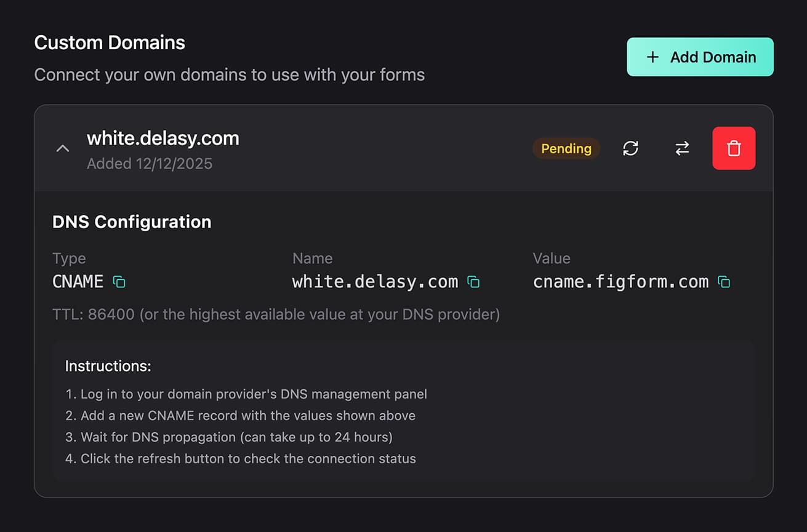Click the Added 12/12/2025 timestamp

[x=150, y=164]
